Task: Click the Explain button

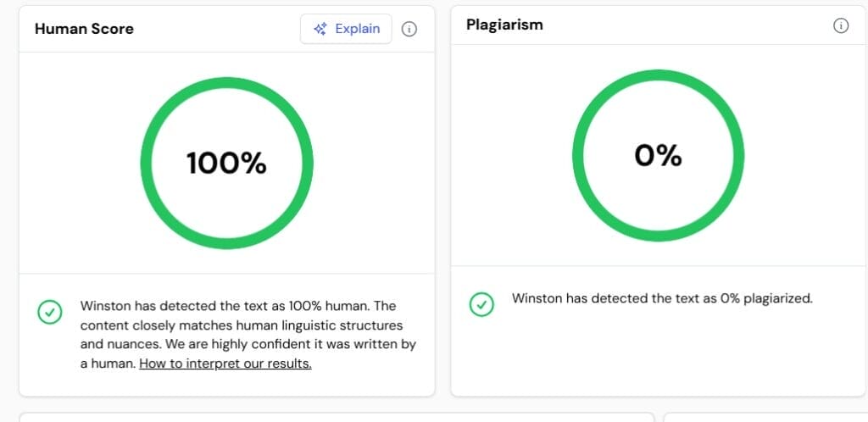Action: tap(346, 29)
